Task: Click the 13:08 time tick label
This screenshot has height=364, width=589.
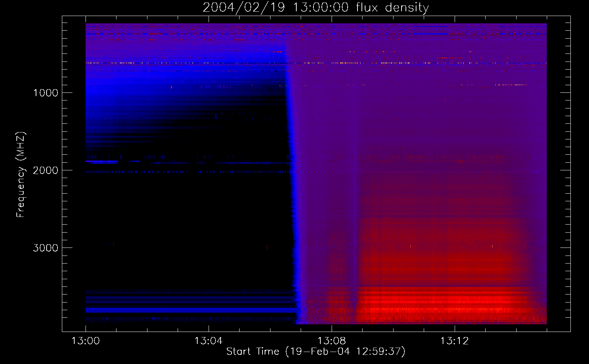Action: click(x=332, y=341)
